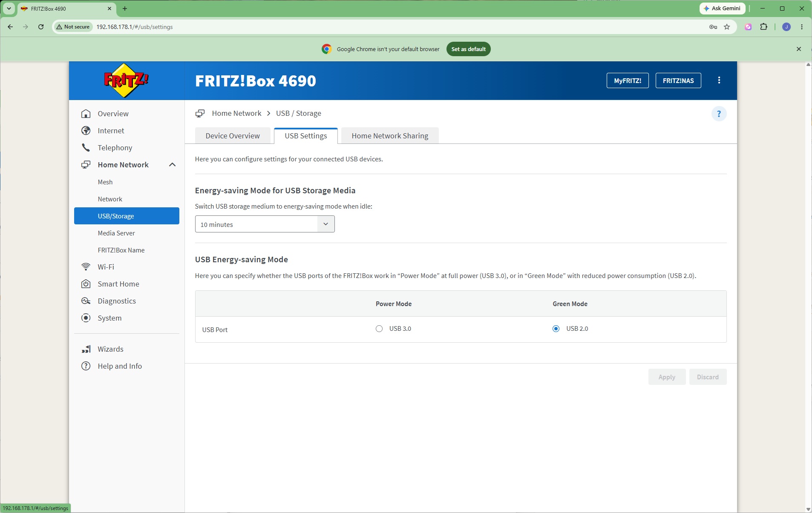Open the password key icon in address bar
Image resolution: width=812 pixels, height=513 pixels.
coord(713,27)
